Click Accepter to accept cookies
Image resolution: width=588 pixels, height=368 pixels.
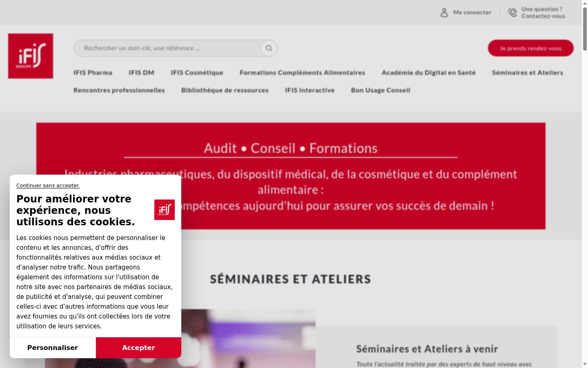[x=138, y=348]
